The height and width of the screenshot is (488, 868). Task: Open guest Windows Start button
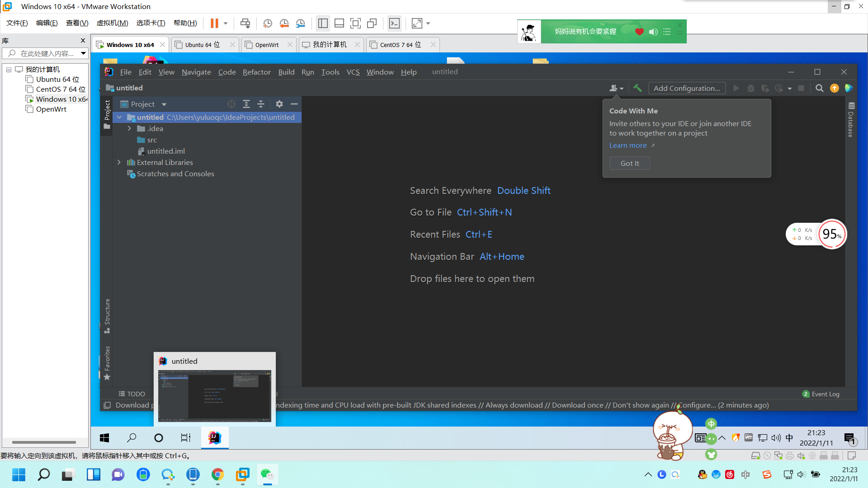104,437
